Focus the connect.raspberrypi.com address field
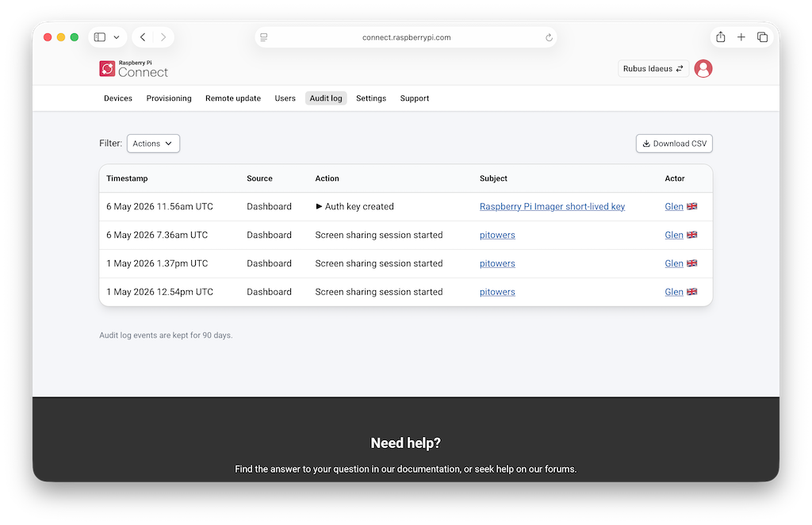This screenshot has height=525, width=812. 406,37
